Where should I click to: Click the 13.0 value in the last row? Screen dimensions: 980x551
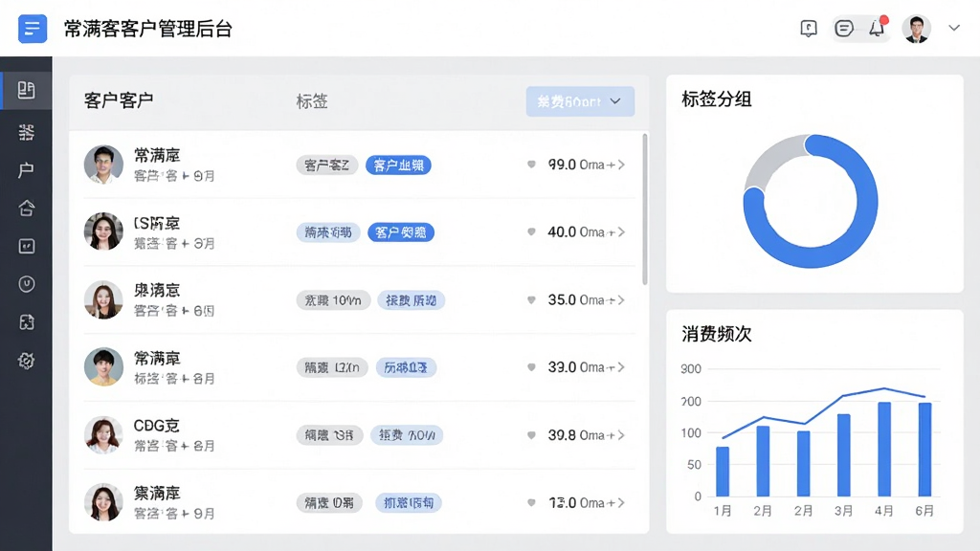click(562, 503)
